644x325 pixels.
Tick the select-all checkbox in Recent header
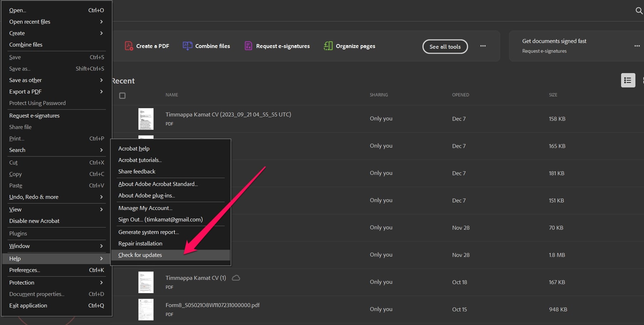click(122, 96)
